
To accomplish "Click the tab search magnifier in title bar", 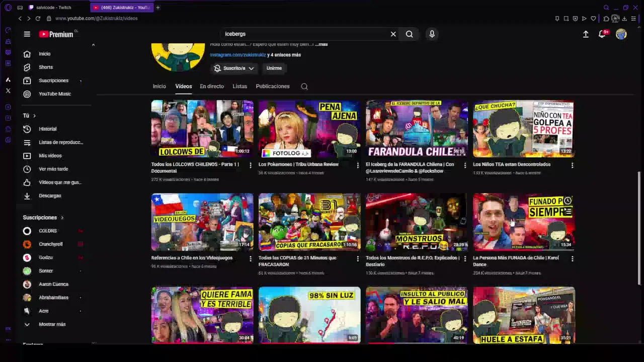I will click(x=606, y=8).
